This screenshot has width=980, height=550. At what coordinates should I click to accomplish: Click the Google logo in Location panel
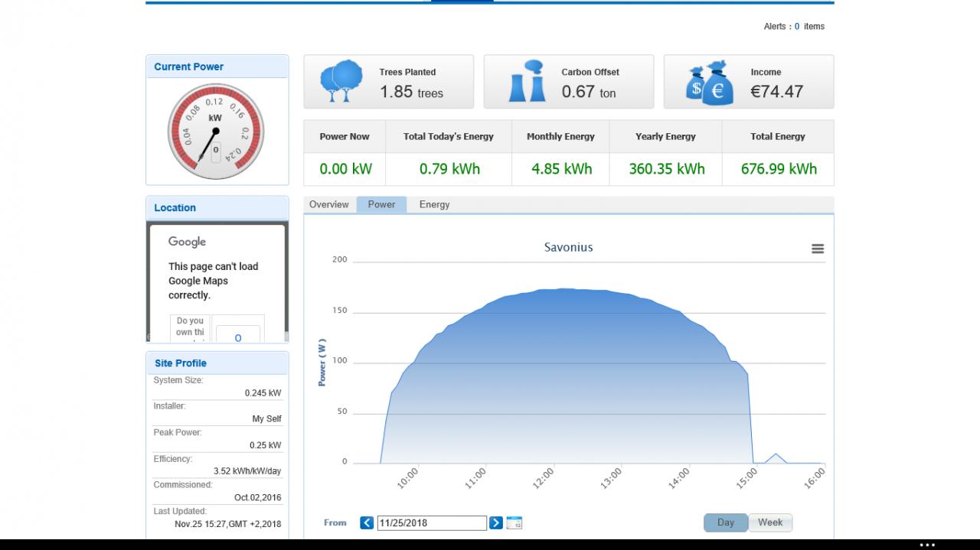point(188,242)
